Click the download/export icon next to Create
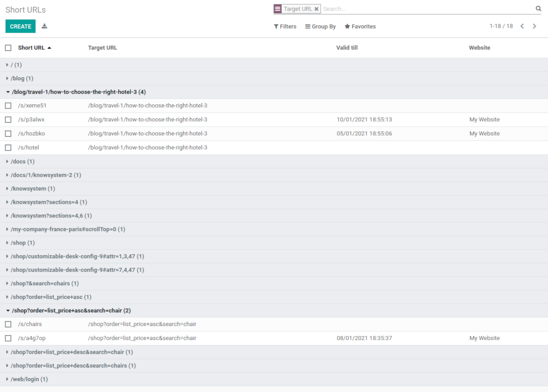This screenshot has height=392, width=548. coord(45,26)
